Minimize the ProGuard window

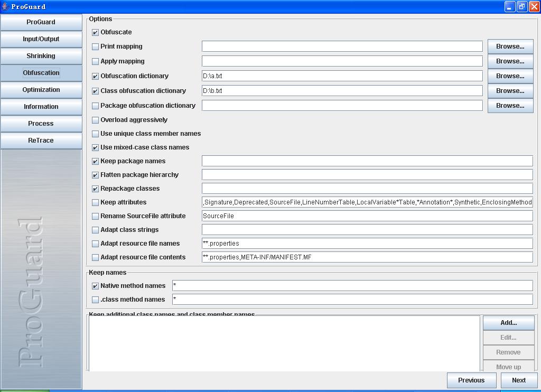510,6
